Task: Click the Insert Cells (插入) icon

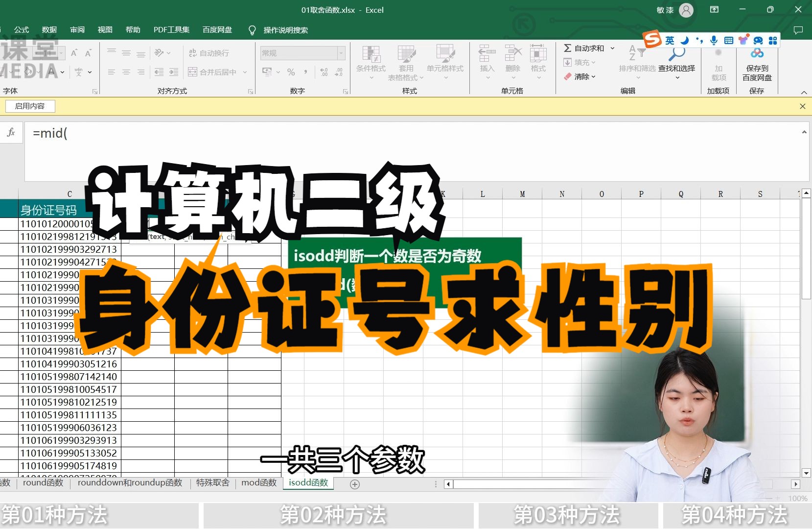Action: coord(486,54)
